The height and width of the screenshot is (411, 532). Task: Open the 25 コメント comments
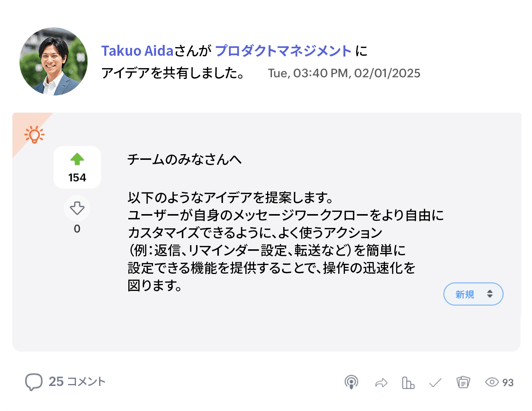(x=77, y=382)
